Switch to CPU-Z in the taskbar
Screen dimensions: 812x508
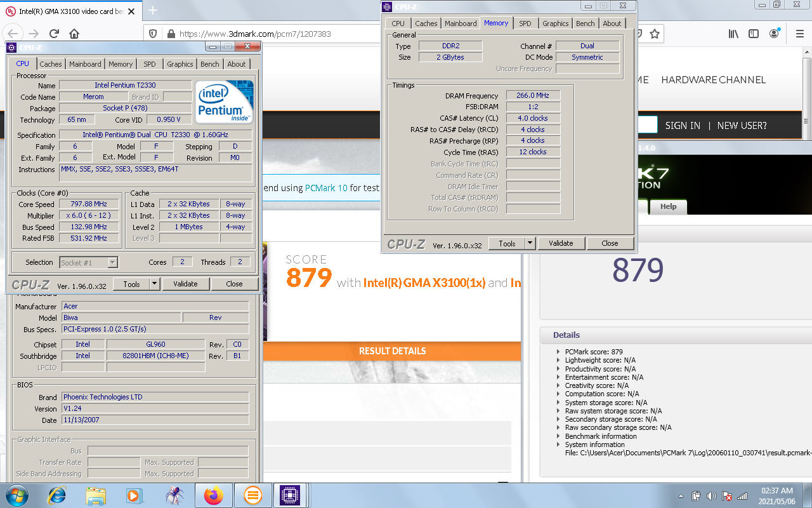291,495
